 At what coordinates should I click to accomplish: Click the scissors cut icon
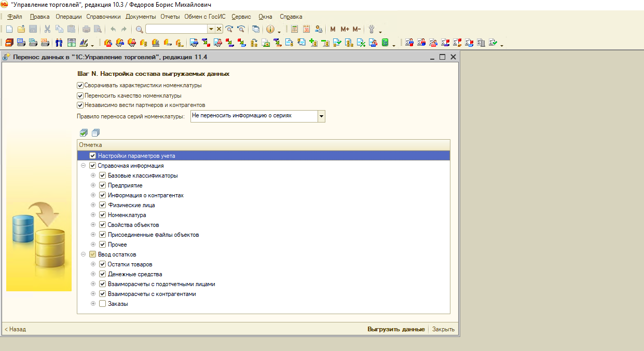(47, 29)
